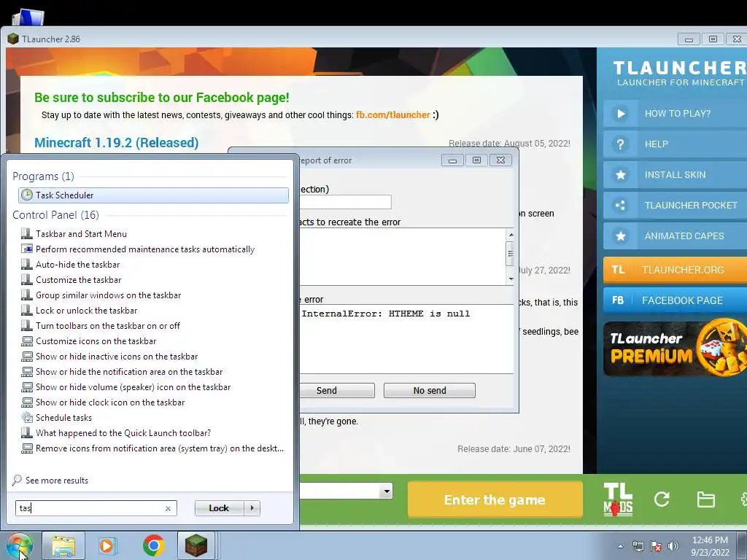Click the Help question mark icon
This screenshot has height=560, width=747.
click(x=620, y=144)
